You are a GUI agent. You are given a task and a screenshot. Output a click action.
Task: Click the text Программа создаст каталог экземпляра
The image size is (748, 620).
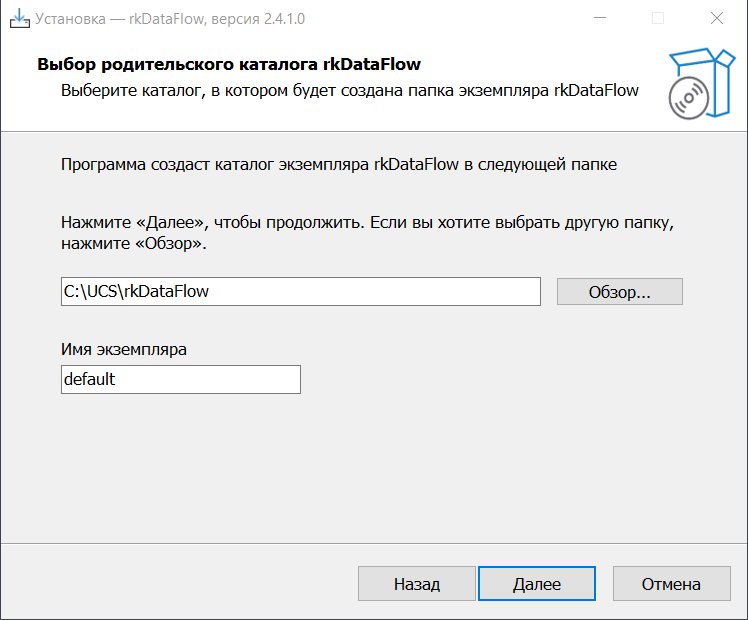(339, 164)
